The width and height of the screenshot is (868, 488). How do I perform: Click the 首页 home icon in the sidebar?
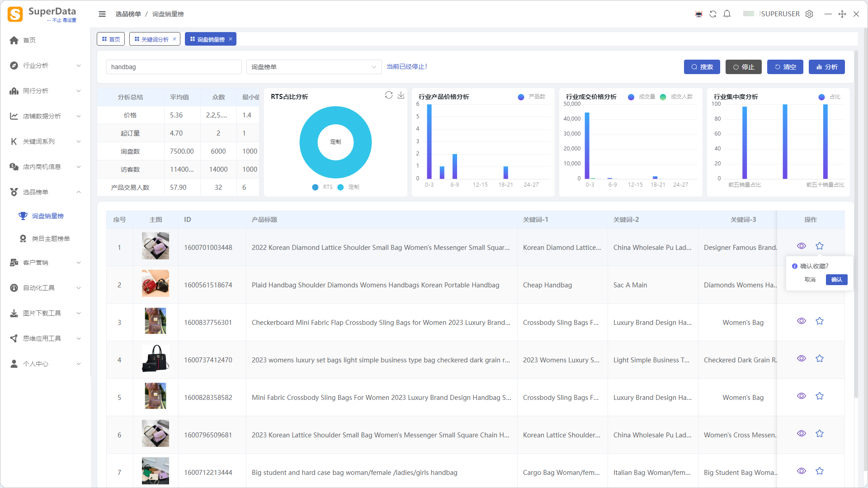14,40
